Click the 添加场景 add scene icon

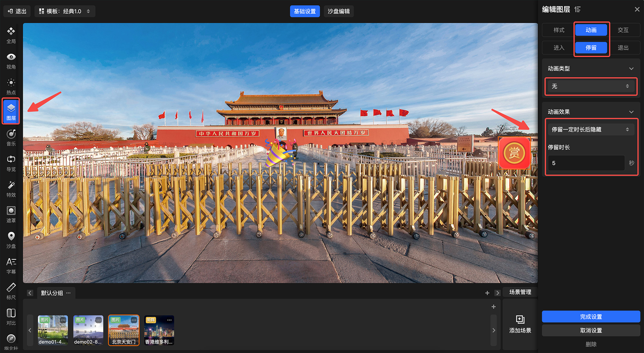520,319
